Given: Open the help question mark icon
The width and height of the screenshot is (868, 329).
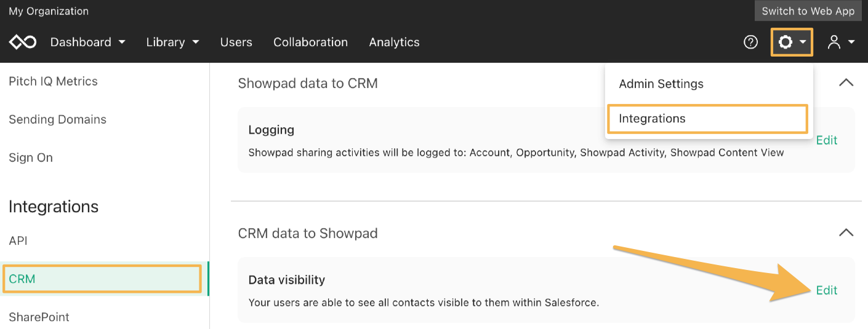Looking at the screenshot, I should pos(750,42).
